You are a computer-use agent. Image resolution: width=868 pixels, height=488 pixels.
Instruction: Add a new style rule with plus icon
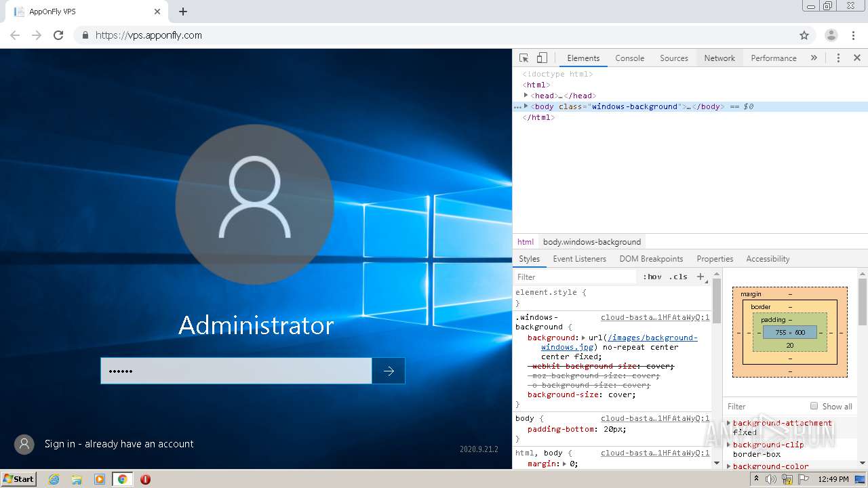pos(701,277)
